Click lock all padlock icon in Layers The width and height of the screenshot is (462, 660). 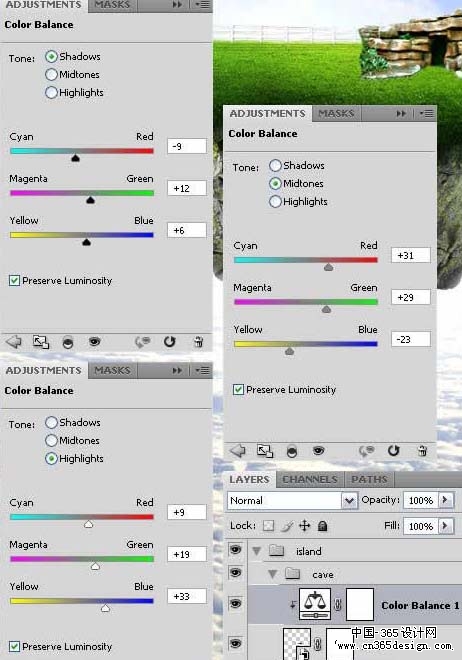[322, 526]
